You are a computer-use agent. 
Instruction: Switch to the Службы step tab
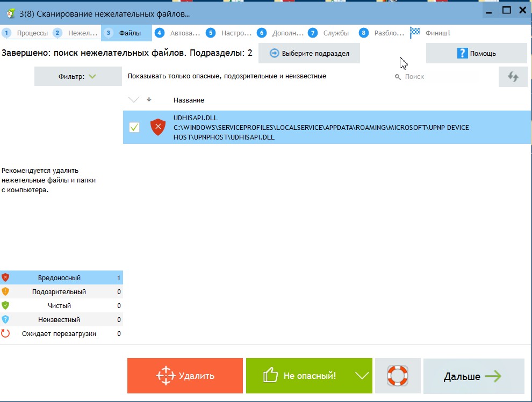[330, 33]
